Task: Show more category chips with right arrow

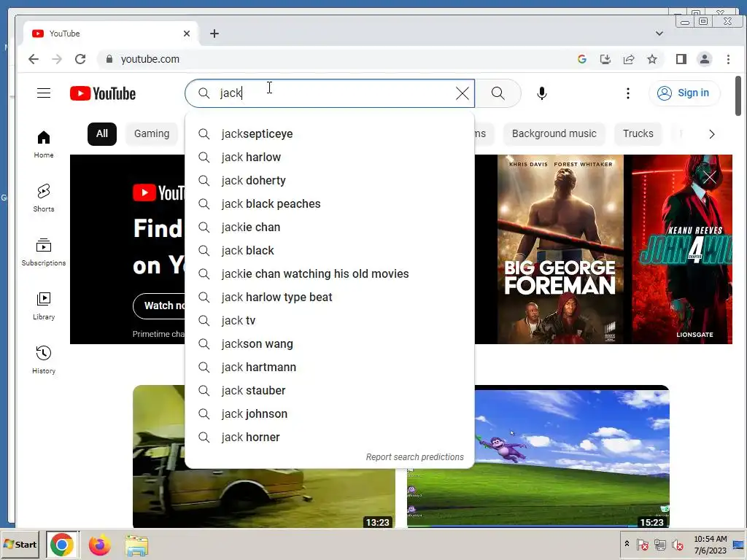Action: click(712, 134)
